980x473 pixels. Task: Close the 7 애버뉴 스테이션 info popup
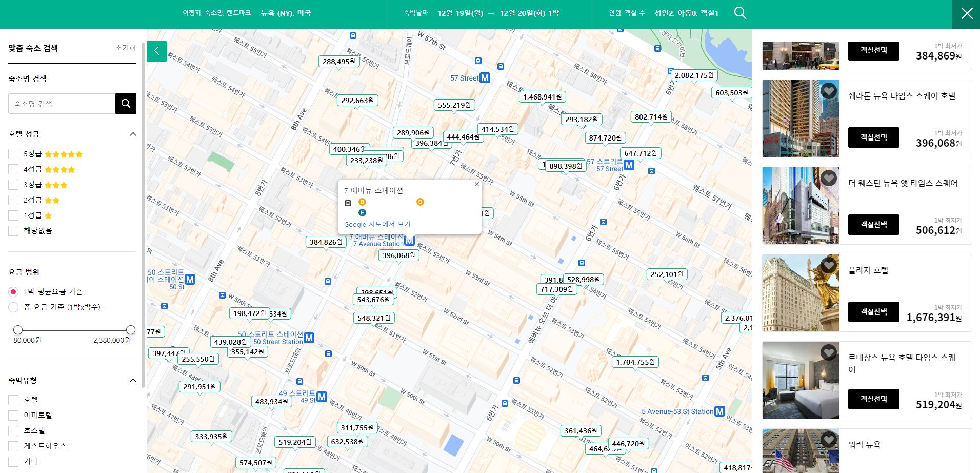click(x=476, y=185)
